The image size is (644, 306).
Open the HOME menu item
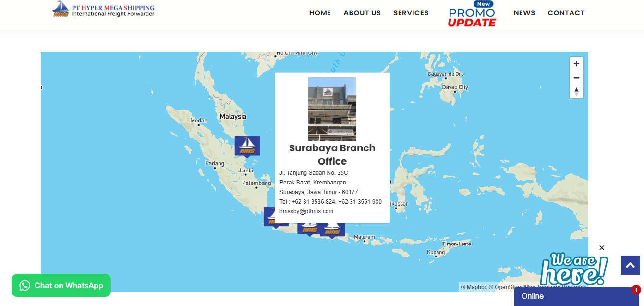pyautogui.click(x=320, y=13)
